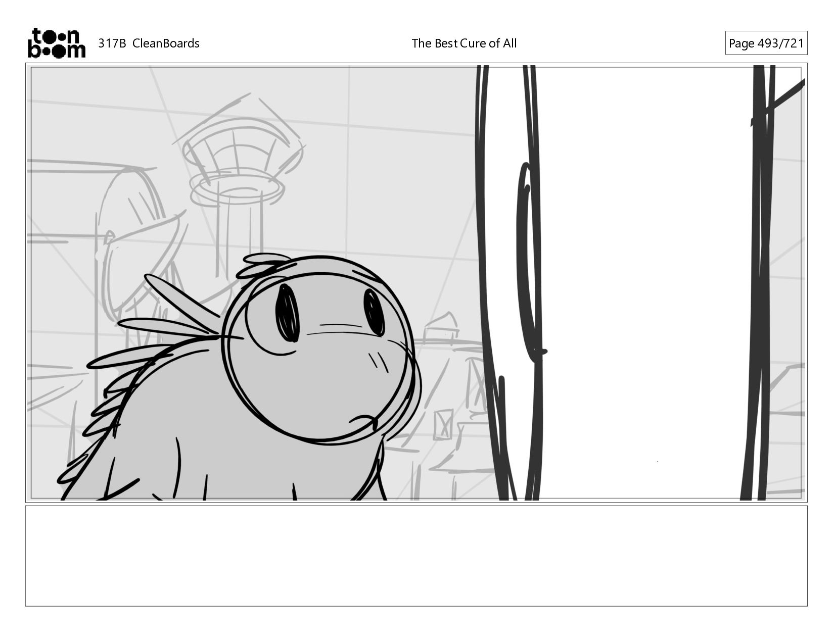Click the storyboard panel with the bird character
Image resolution: width=834 pixels, height=644 pixels.
[x=416, y=283]
